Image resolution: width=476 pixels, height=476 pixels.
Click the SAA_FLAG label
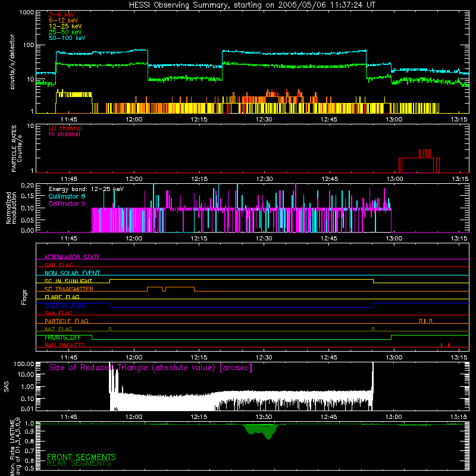click(58, 314)
